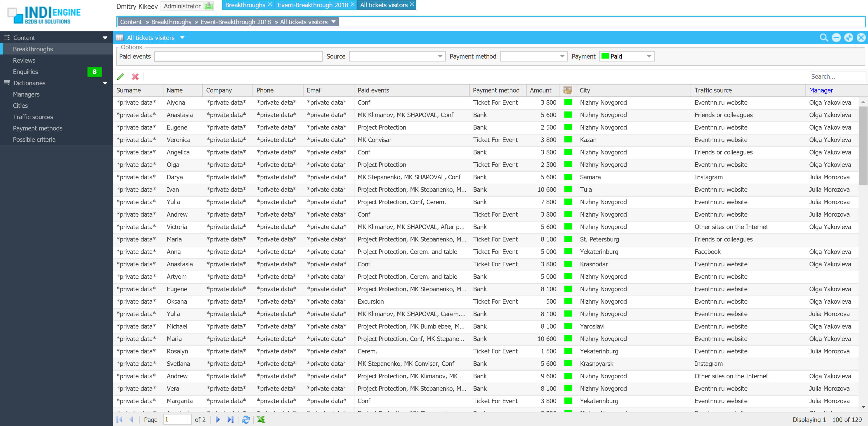
Task: Click the minus collapse icon in blue header
Action: (836, 38)
